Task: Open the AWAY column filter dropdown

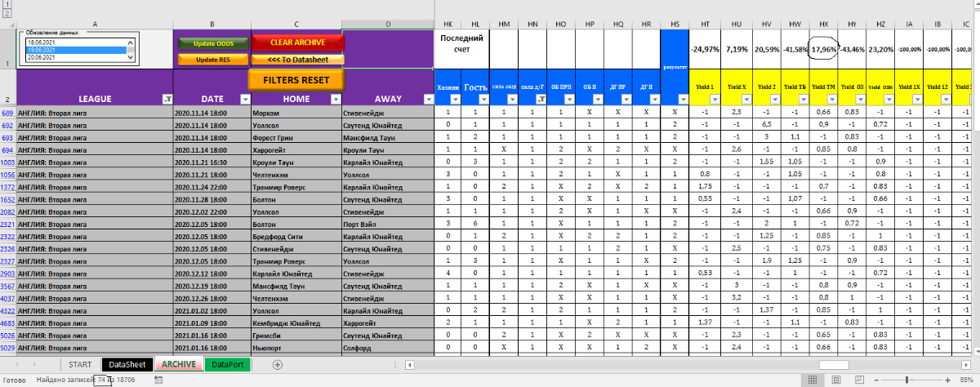Action: (x=430, y=99)
